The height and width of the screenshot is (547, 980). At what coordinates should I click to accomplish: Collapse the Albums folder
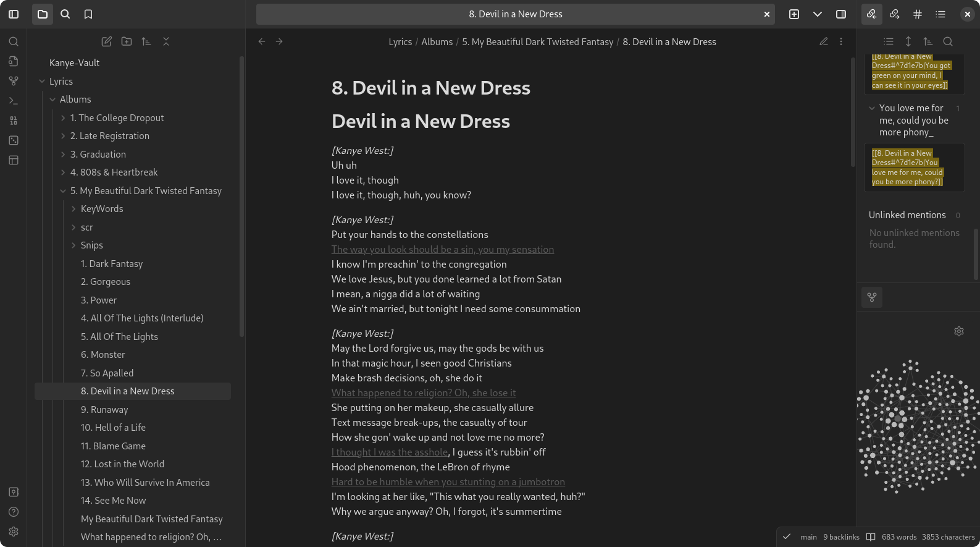coord(52,100)
